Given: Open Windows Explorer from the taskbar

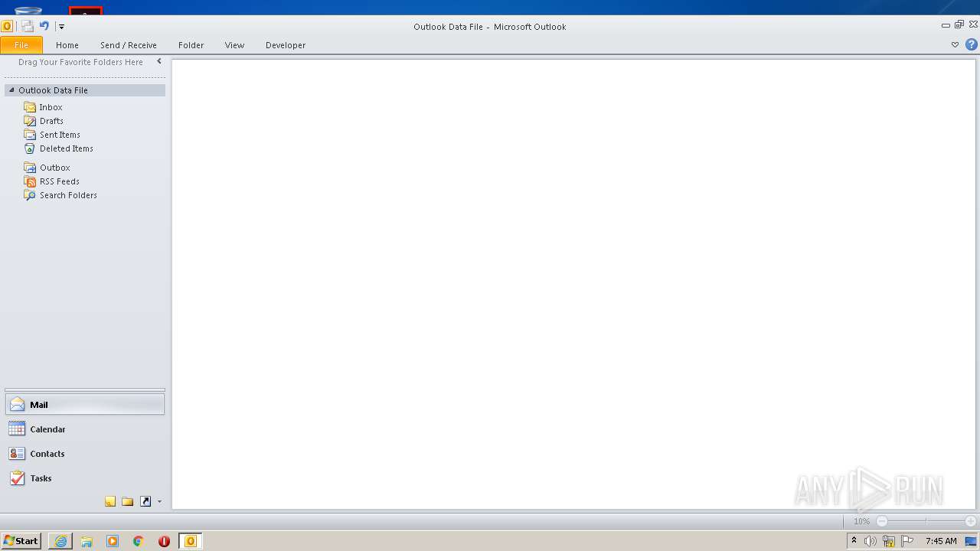Looking at the screenshot, I should tap(87, 541).
